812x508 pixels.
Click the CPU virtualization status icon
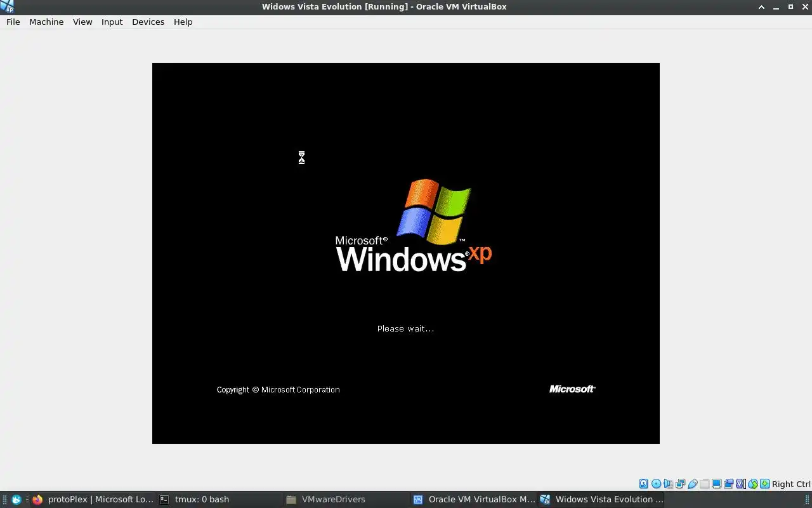pyautogui.click(x=740, y=484)
